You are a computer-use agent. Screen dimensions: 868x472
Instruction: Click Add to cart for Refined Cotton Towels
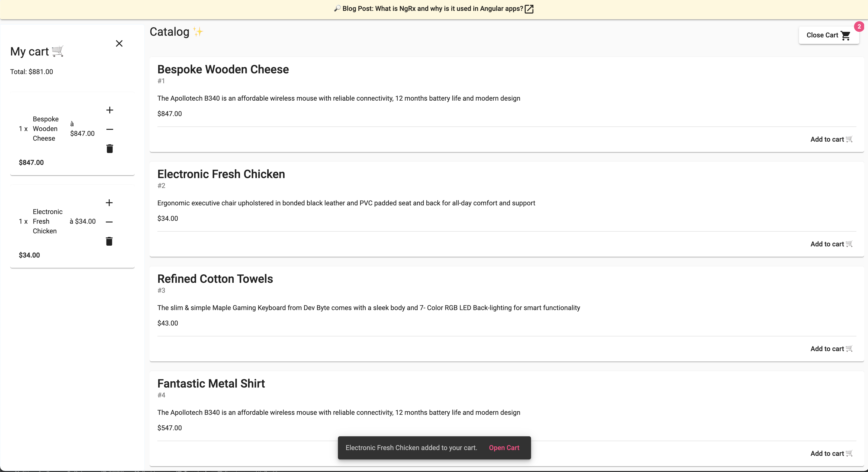tap(831, 348)
